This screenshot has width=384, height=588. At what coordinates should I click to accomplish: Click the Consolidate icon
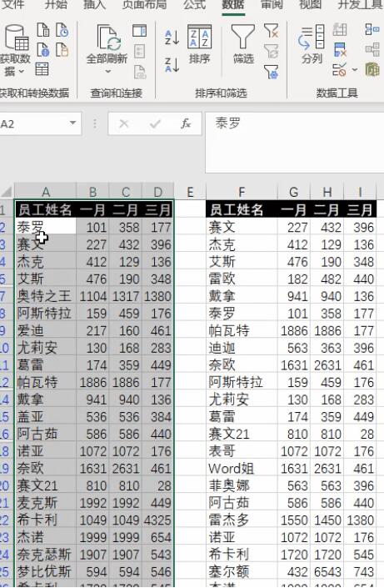pyautogui.click(x=372, y=29)
